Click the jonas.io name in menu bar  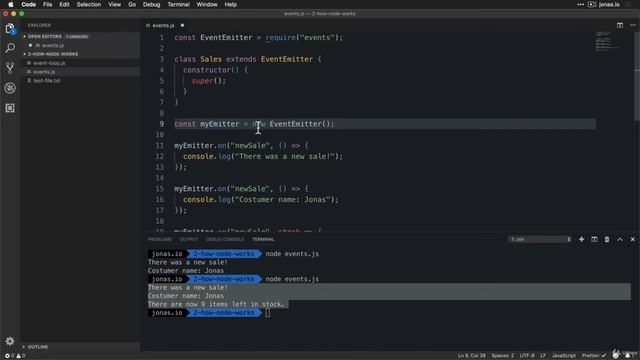[x=609, y=4]
